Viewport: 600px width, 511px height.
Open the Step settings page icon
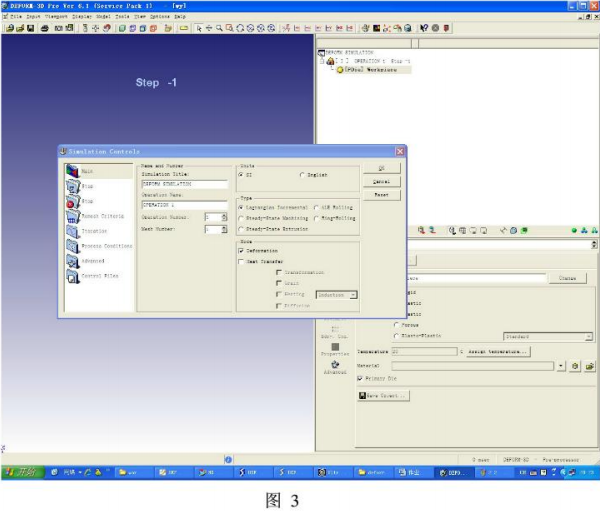pos(73,186)
